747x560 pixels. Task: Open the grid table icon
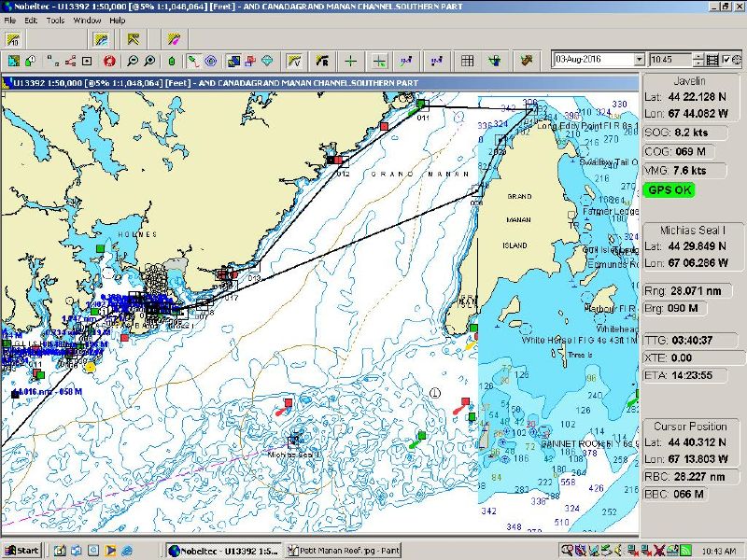click(468, 61)
